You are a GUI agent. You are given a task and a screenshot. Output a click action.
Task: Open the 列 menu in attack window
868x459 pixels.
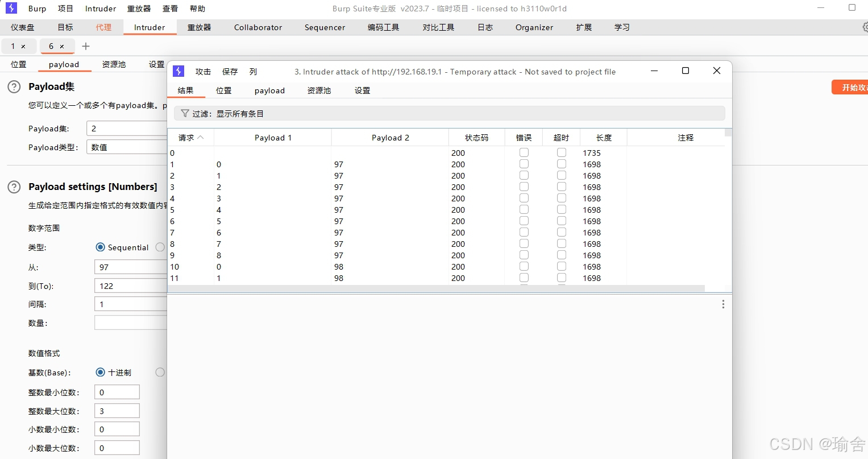(x=254, y=72)
